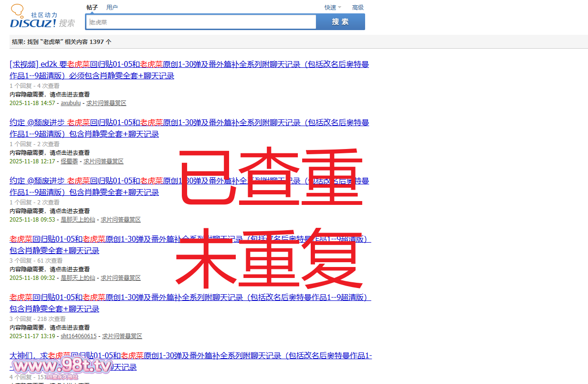The height and width of the screenshot is (384, 588).
Task: Open 求片问答悬赏区 forum link beside 怪蜀黍
Action: (x=103, y=161)
